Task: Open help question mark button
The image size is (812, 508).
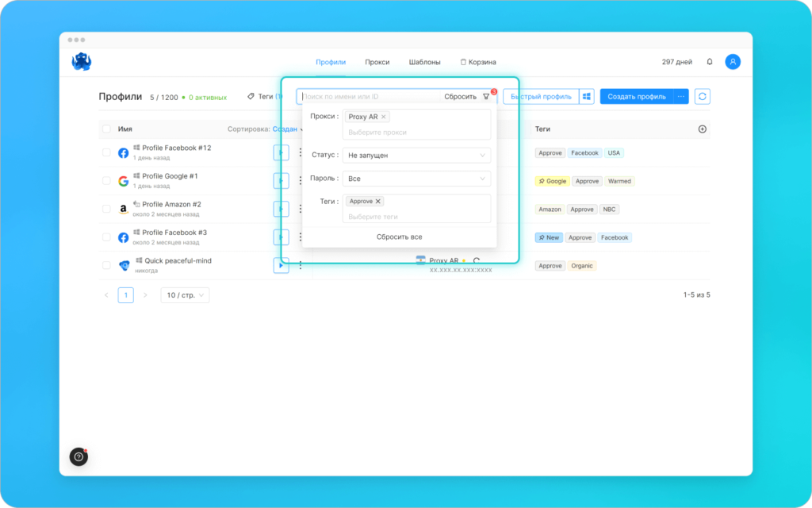Action: tap(79, 456)
